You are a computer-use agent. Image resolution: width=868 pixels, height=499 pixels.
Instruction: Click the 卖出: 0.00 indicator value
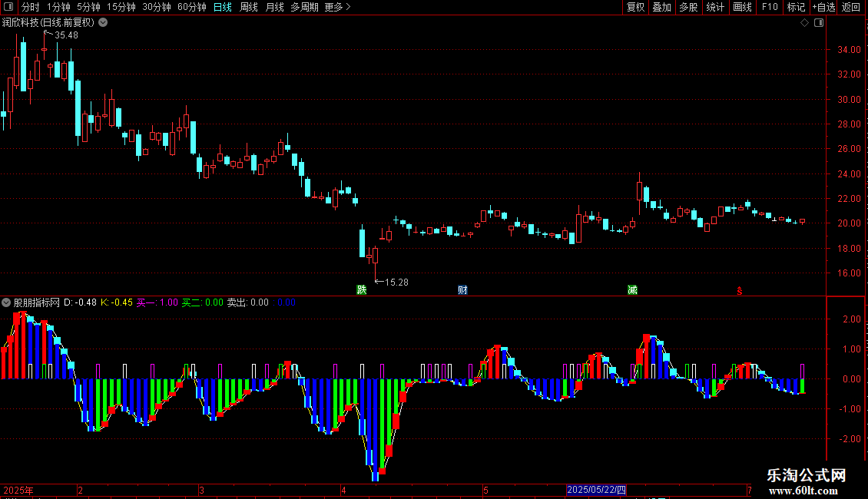[248, 302]
